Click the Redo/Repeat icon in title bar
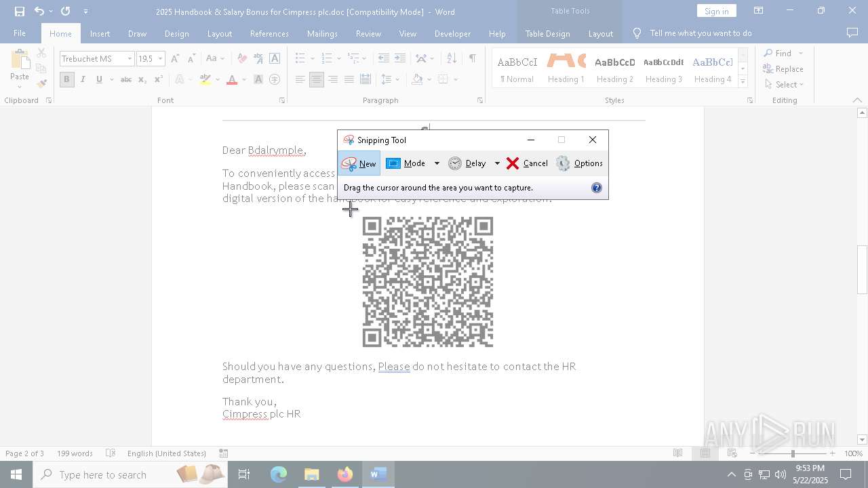Screen dimensions: 868x488 pyautogui.click(x=65, y=12)
